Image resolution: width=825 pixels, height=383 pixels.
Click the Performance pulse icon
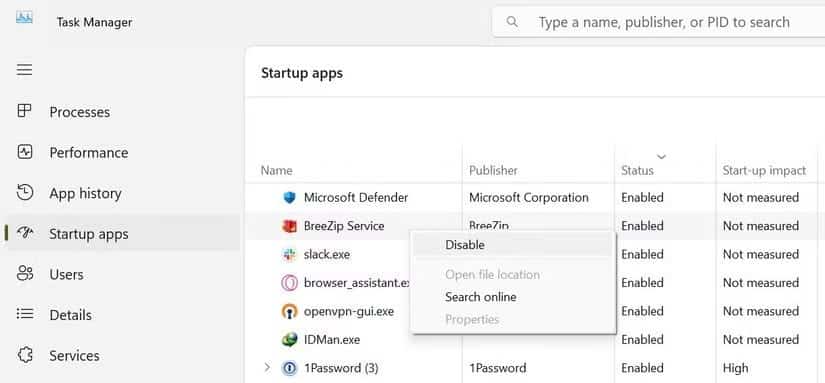coord(24,152)
